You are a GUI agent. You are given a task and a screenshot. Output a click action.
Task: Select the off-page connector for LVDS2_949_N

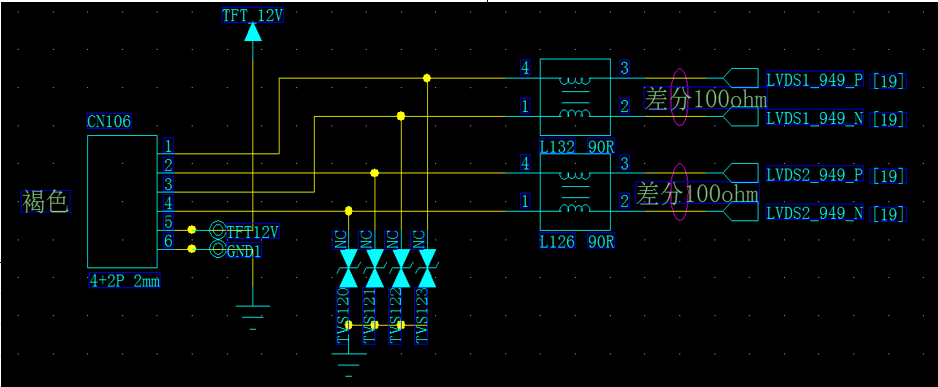(740, 212)
